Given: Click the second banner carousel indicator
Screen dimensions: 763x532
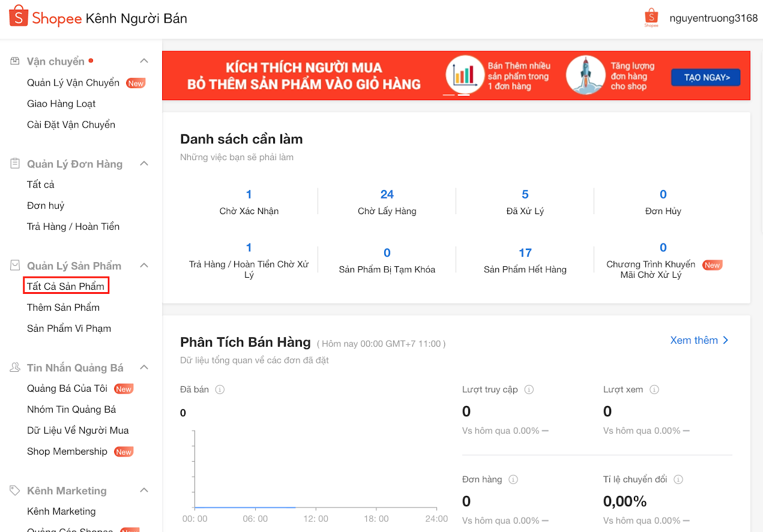Looking at the screenshot, I should coord(463,95).
